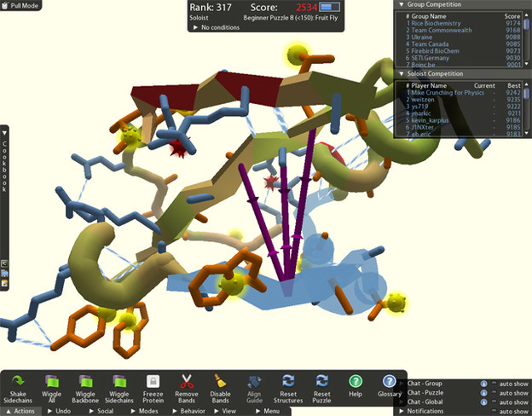Click the Reset Puzzle icon
Screen dimensions: 532x416
point(321,382)
